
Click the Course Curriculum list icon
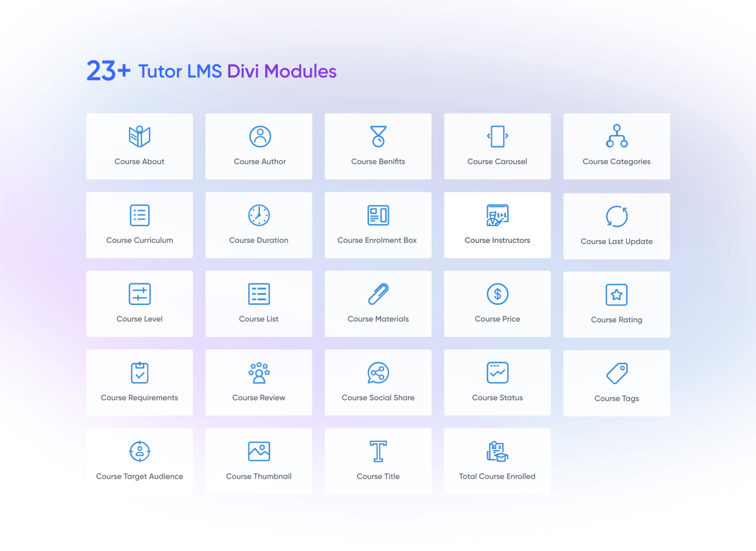coord(139,215)
